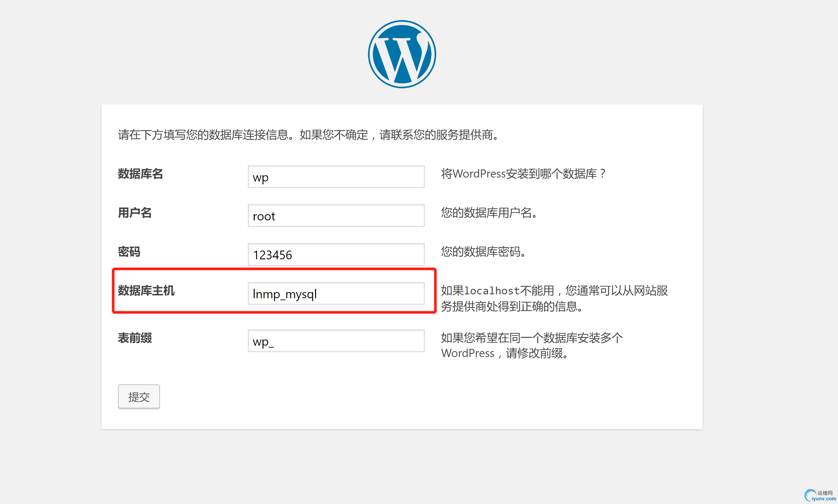Image resolution: width=838 pixels, height=504 pixels.
Task: Select the 密码 field showing 123456
Action: pyautogui.click(x=336, y=254)
